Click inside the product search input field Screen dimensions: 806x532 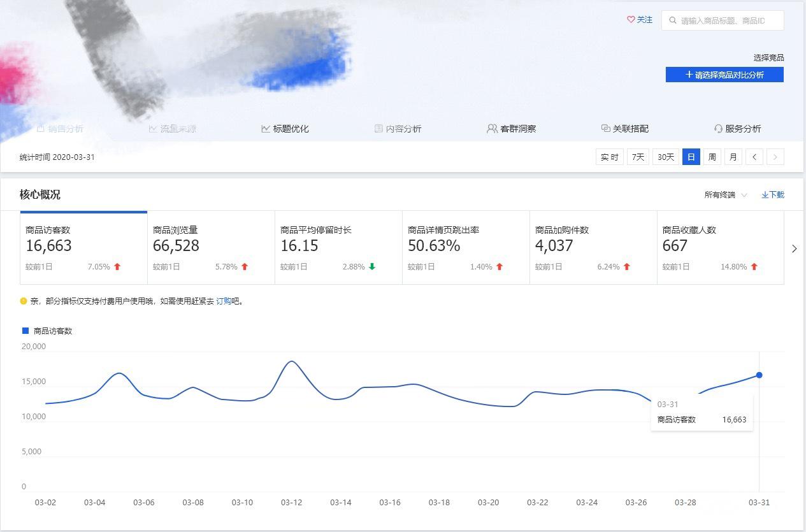726,20
